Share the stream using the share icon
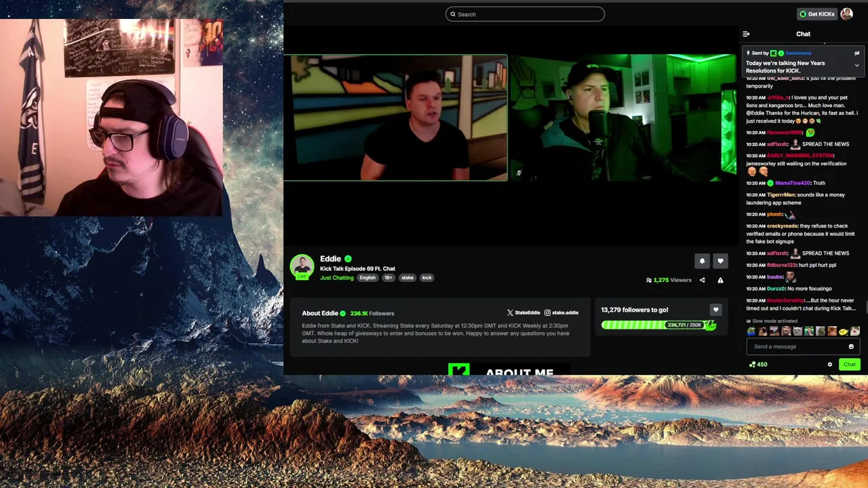This screenshot has height=488, width=868. [x=702, y=280]
